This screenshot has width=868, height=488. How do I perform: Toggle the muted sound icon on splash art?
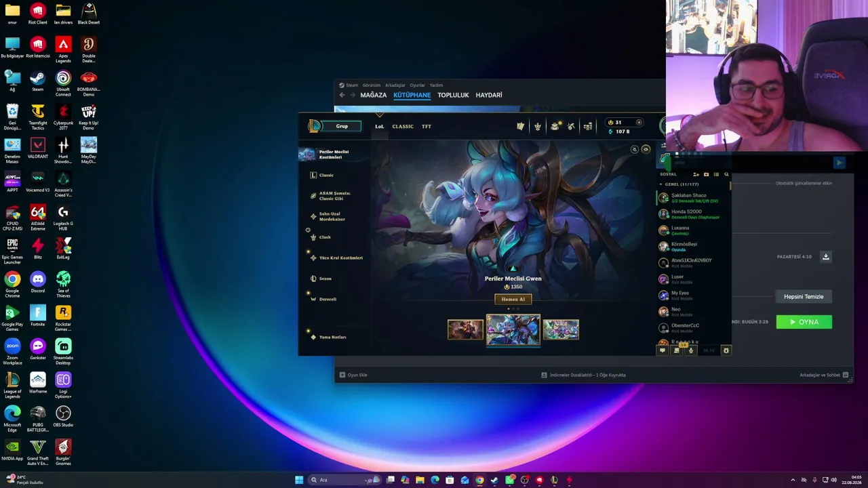(x=635, y=149)
